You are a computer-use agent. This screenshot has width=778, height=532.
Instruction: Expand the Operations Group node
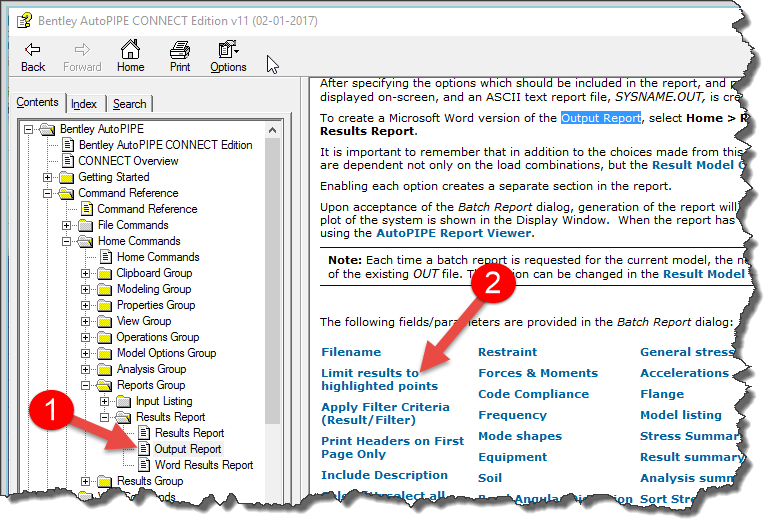click(x=85, y=337)
